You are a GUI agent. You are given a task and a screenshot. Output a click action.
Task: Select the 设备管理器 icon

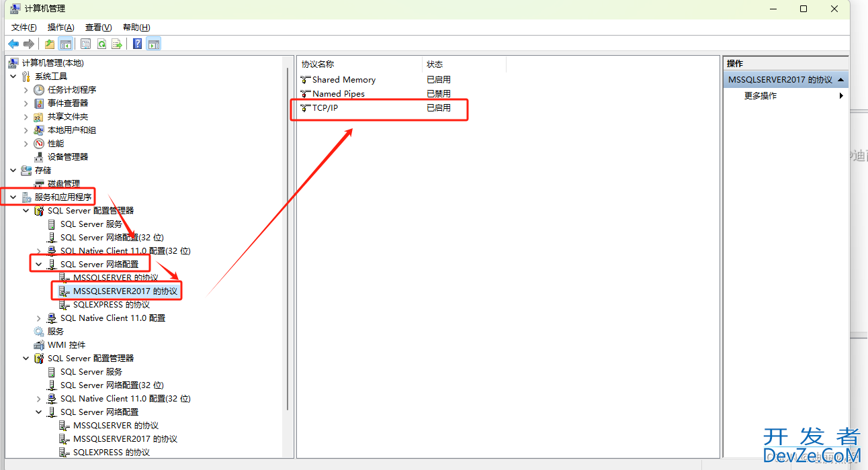click(40, 156)
